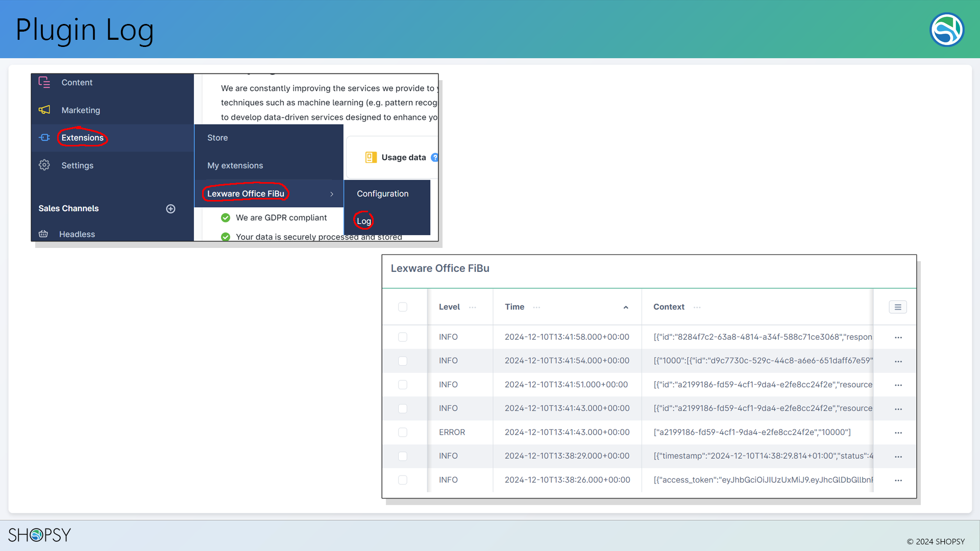
Task: Select checkbox for 13:41:51 INFO row
Action: point(403,385)
